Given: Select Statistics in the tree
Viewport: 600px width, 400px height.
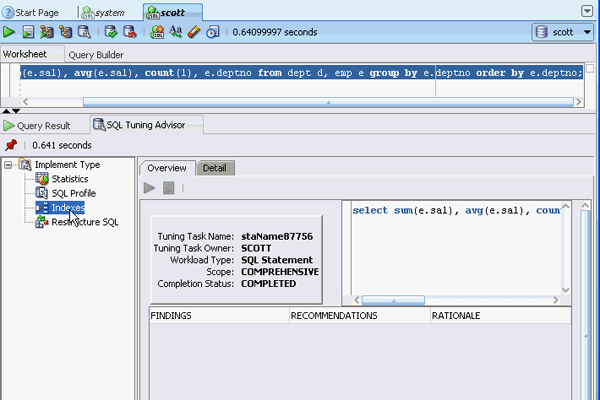Looking at the screenshot, I should [70, 179].
